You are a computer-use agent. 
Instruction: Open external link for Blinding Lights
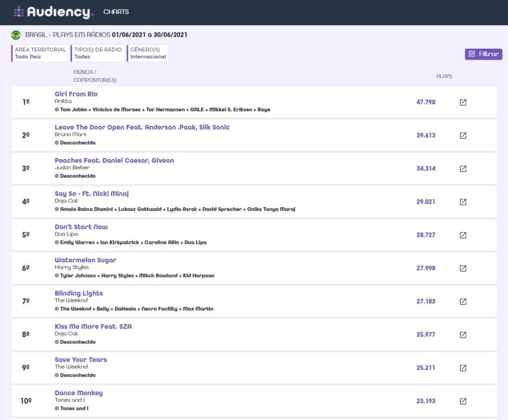pos(463,301)
